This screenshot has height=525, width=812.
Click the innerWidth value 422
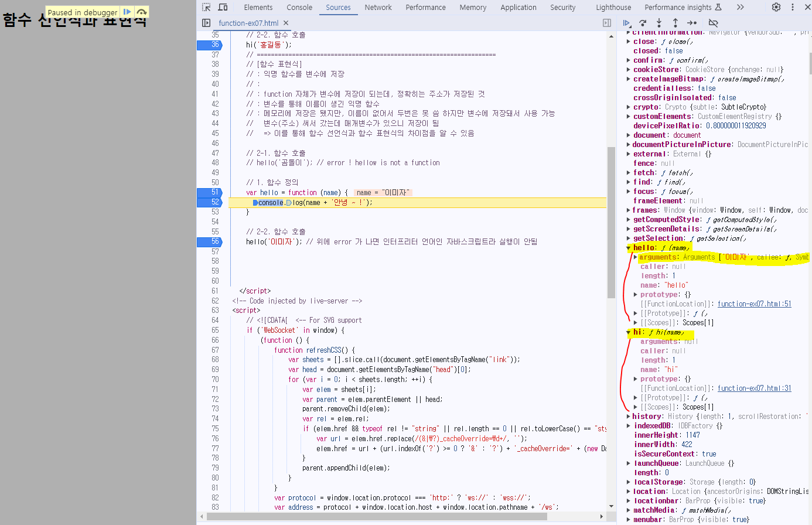(687, 445)
